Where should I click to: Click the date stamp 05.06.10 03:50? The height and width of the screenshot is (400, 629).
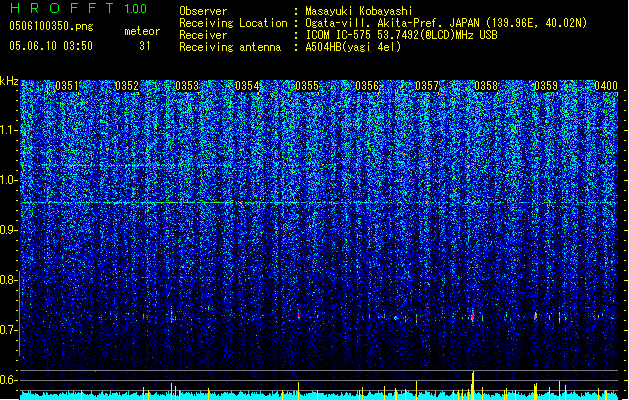(x=51, y=46)
